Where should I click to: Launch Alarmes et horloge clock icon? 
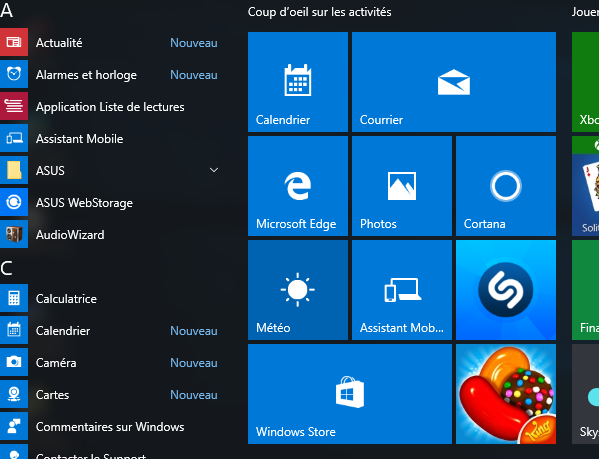click(14, 74)
